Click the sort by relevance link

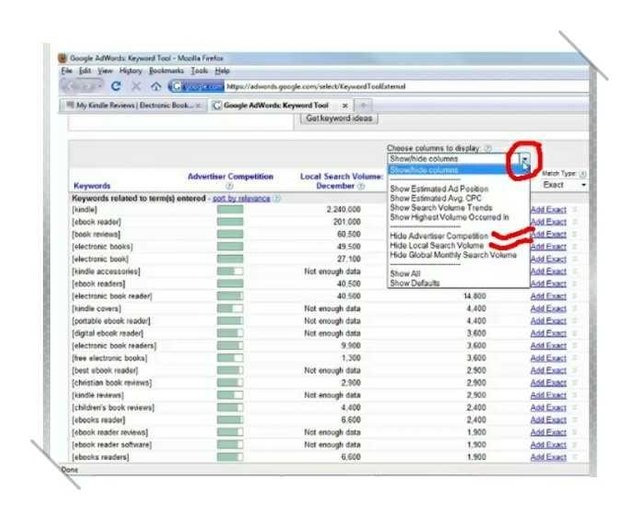coord(241,198)
